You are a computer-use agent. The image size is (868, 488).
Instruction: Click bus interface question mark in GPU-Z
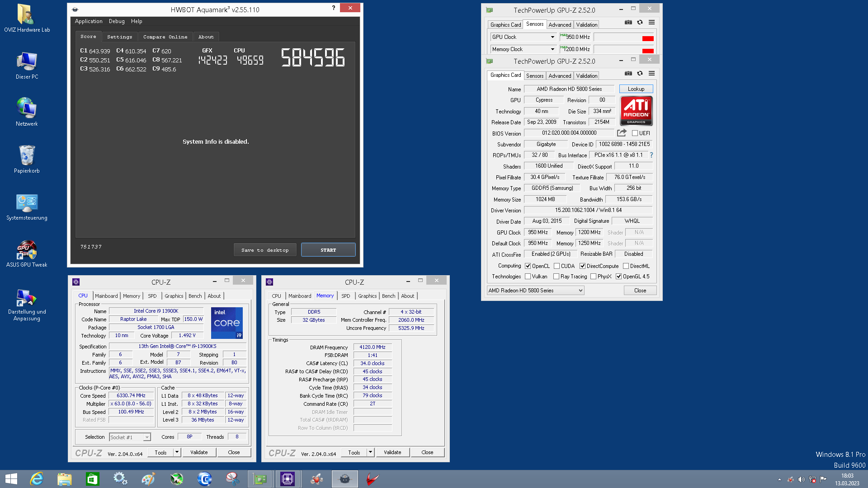tap(651, 155)
